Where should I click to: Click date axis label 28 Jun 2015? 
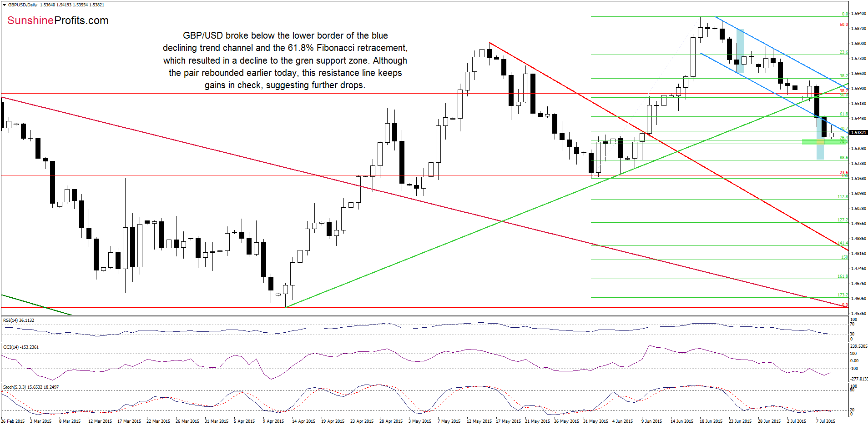769,421
